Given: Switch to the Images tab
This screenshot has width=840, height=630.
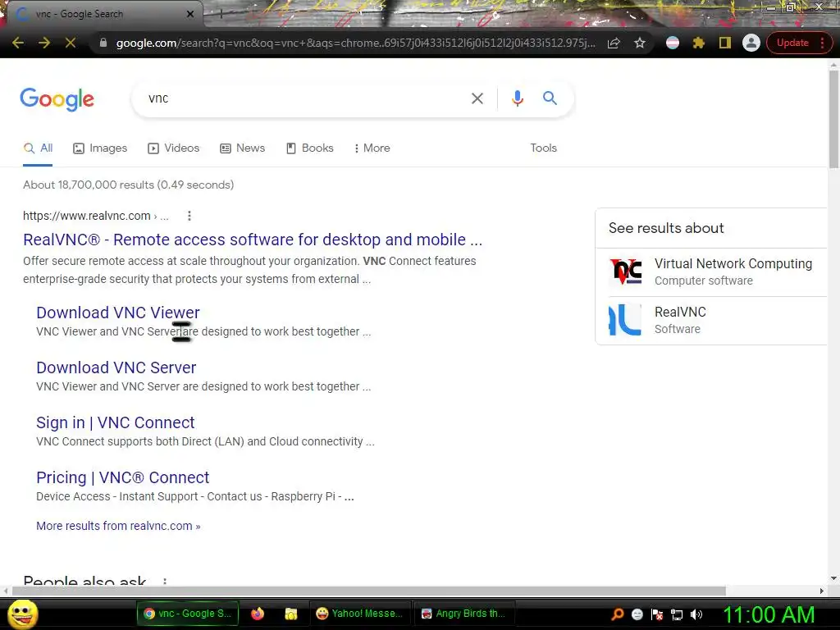Looking at the screenshot, I should (100, 148).
